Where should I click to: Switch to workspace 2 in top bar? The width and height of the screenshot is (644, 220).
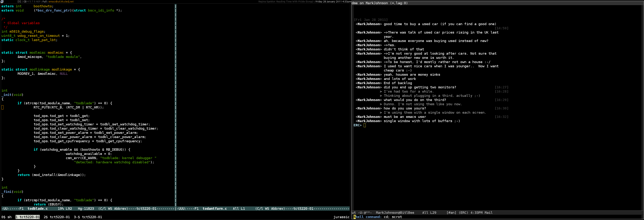point(22,1)
